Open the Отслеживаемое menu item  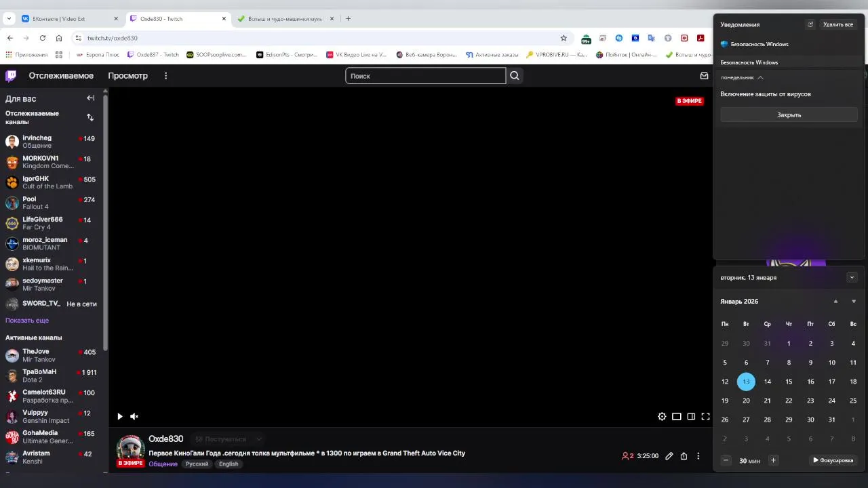coord(61,76)
